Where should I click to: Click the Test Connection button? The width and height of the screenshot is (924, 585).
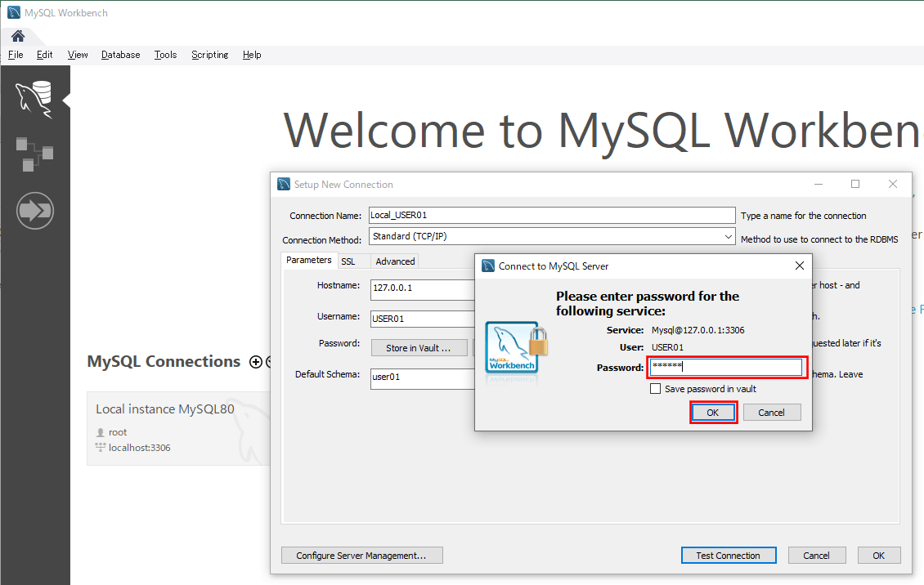point(728,556)
